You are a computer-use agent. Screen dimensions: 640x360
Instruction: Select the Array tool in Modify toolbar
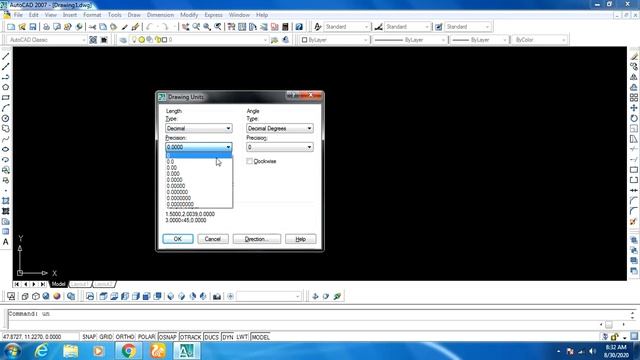634,98
